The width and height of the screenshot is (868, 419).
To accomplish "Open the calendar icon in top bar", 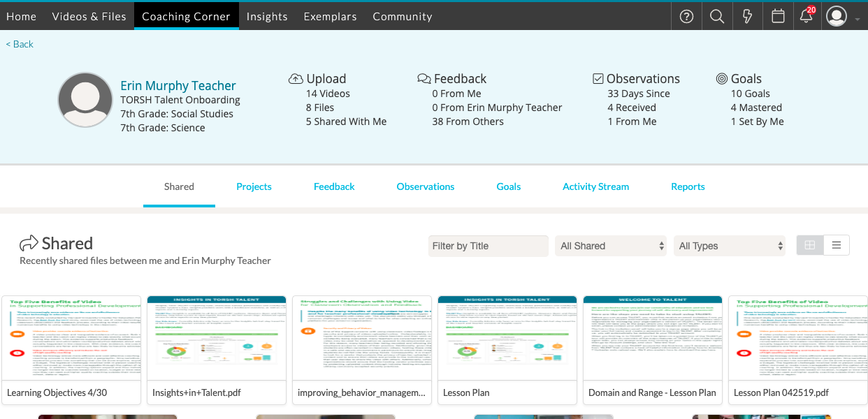I will (777, 17).
